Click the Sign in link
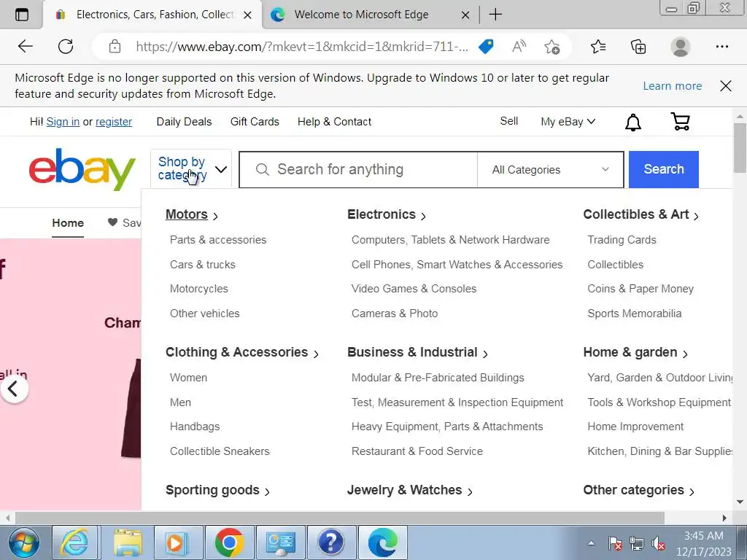 pos(63,122)
